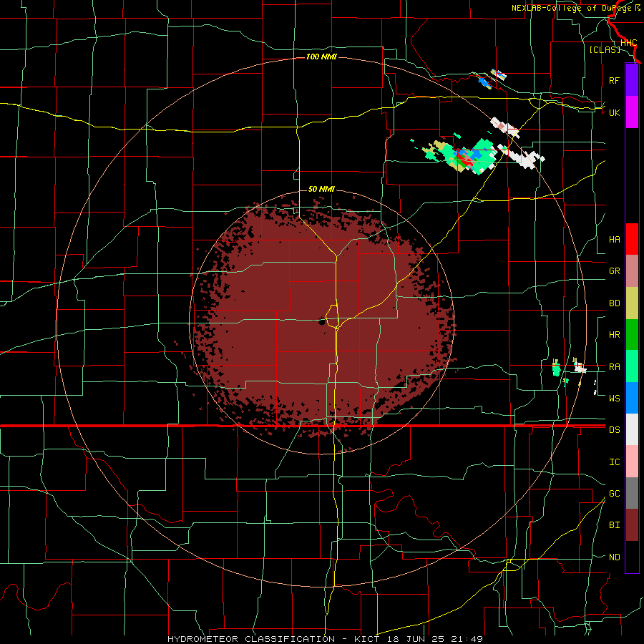Click the small black hole at radar center

tap(321, 321)
